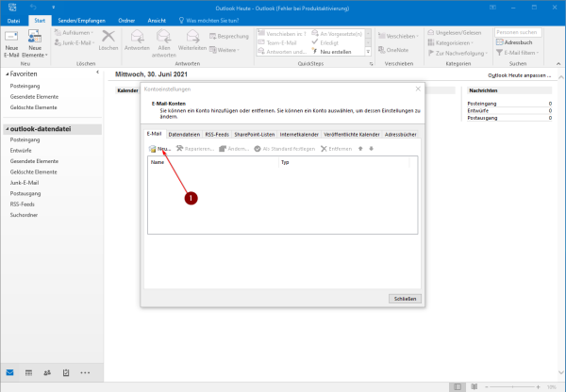Image resolution: width=566 pixels, height=392 pixels.
Task: Click the Allen antworten icon
Action: (x=164, y=37)
